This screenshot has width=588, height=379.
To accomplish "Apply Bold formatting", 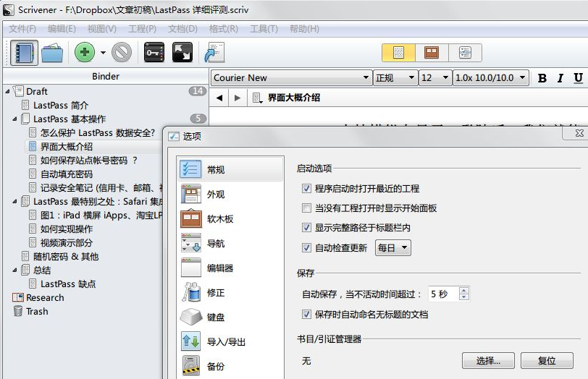I will [x=542, y=78].
